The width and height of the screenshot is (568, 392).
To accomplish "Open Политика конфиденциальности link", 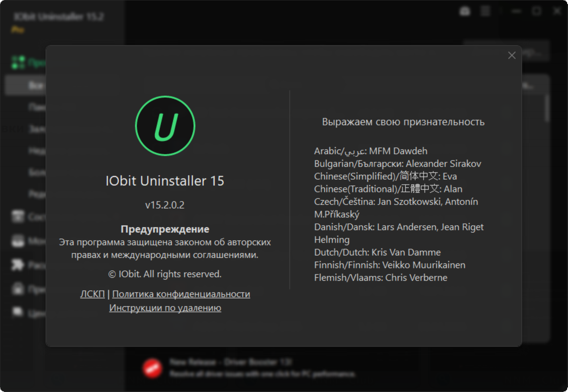I will 181,294.
